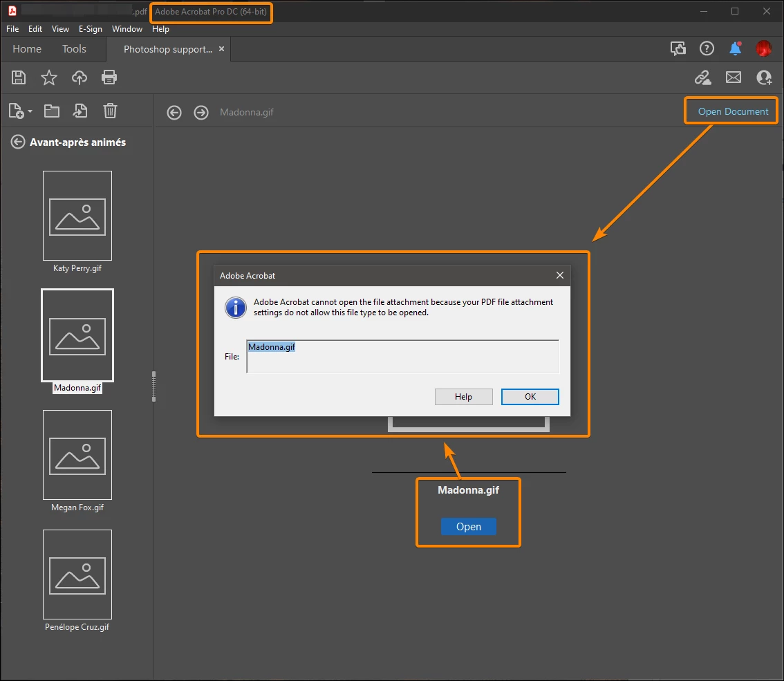Extract file from portfolio icon
The width and height of the screenshot is (784, 681).
coord(80,111)
